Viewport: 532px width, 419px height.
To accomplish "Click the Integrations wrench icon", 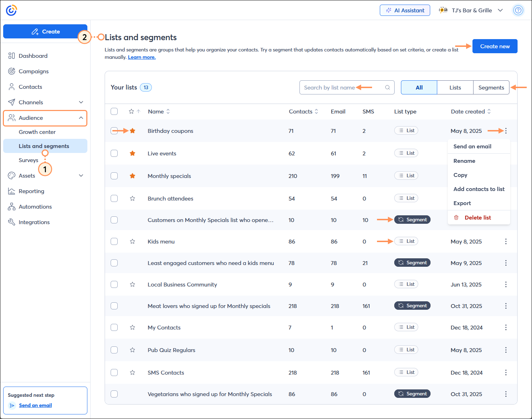I will pyautogui.click(x=12, y=222).
